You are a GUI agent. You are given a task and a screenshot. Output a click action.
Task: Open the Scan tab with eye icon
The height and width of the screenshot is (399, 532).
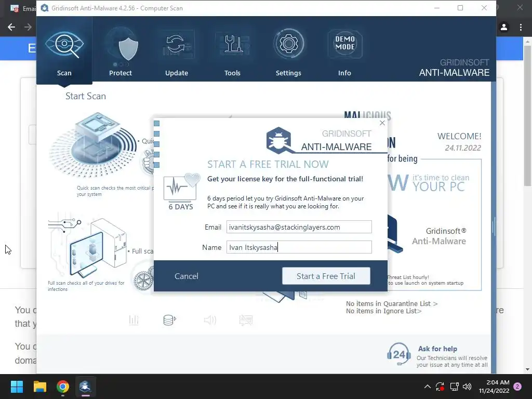[64, 50]
